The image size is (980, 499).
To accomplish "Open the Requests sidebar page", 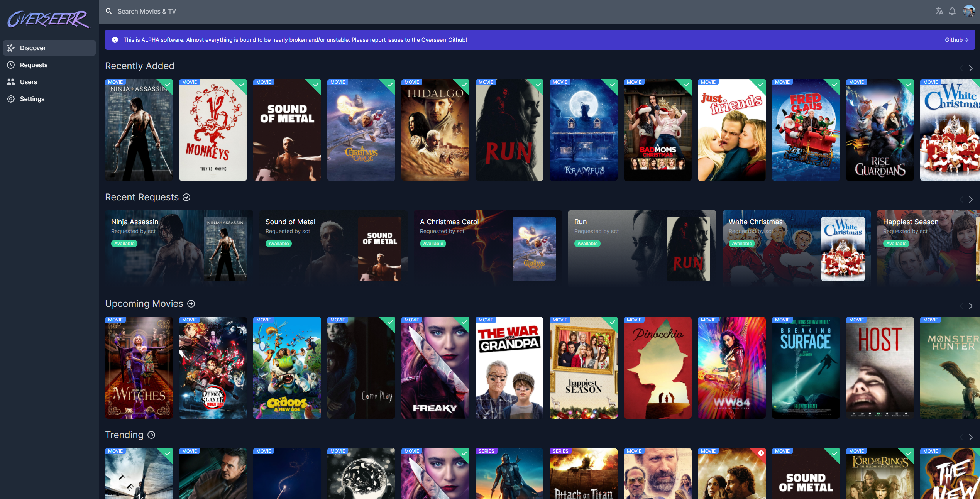I will (34, 65).
